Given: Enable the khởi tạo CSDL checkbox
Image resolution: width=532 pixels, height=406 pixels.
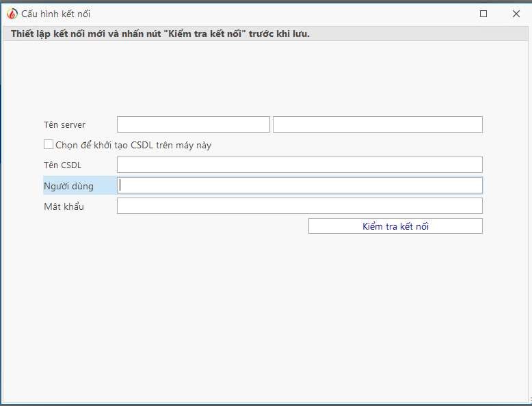Looking at the screenshot, I should pyautogui.click(x=49, y=144).
